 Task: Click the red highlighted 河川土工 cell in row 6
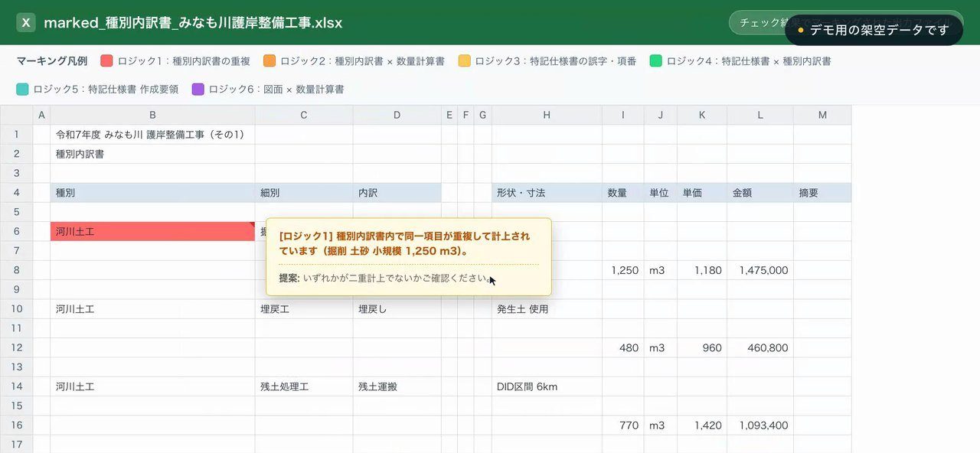tap(152, 231)
